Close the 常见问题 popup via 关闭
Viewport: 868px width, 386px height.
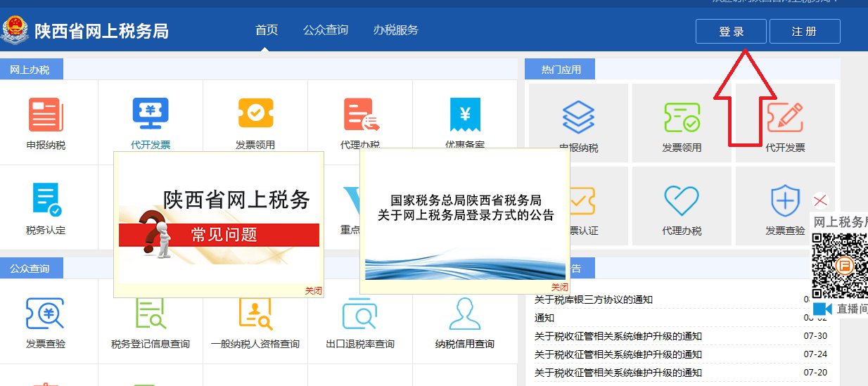(x=314, y=290)
